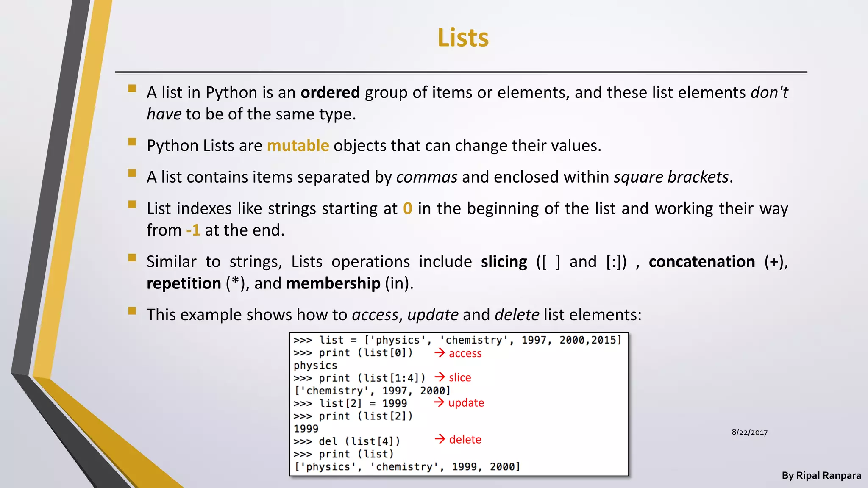Click the 'By Ripal Ranpara' credit
The width and height of the screenshot is (868, 488).
[821, 476]
